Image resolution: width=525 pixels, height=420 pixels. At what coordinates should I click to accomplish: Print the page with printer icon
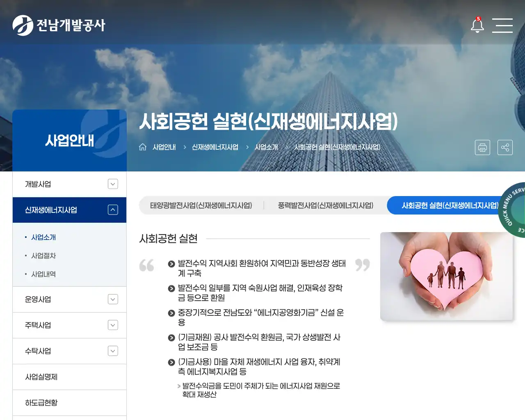coord(482,147)
